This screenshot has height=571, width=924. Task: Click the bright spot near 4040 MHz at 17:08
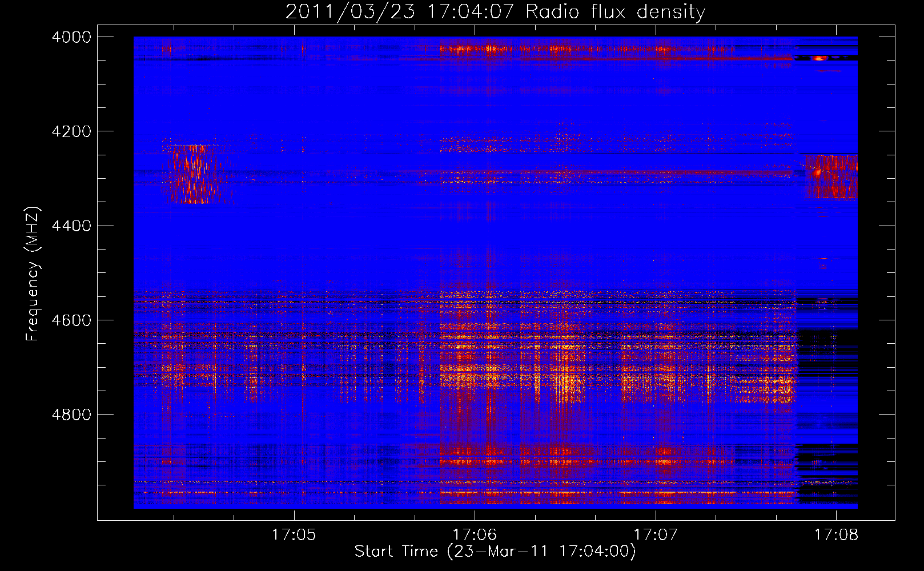tap(820, 58)
